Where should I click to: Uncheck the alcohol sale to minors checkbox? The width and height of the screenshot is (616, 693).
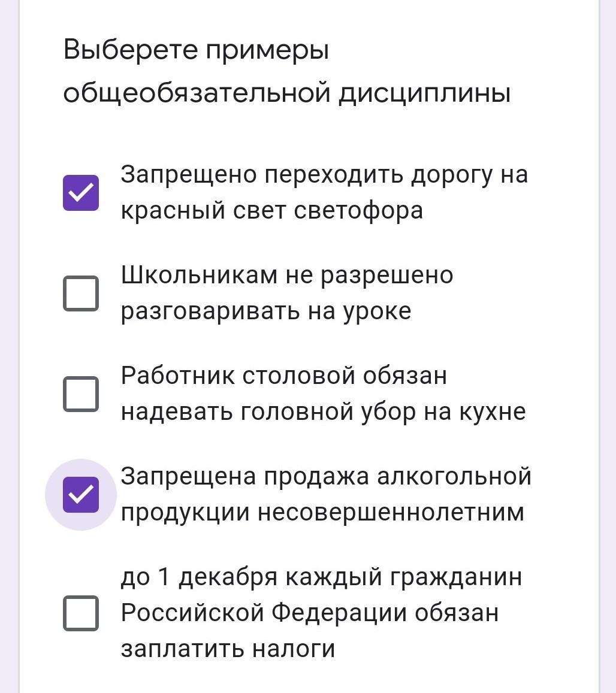click(x=81, y=495)
